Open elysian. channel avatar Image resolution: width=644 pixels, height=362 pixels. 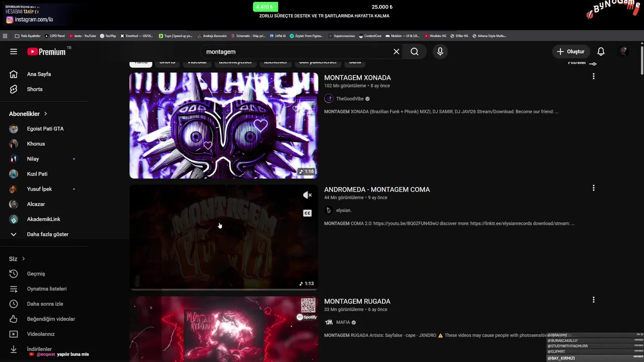point(329,210)
